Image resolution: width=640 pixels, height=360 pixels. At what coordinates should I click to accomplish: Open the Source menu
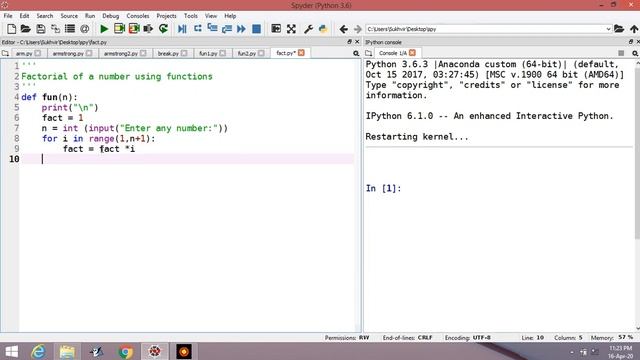pyautogui.click(x=69, y=16)
